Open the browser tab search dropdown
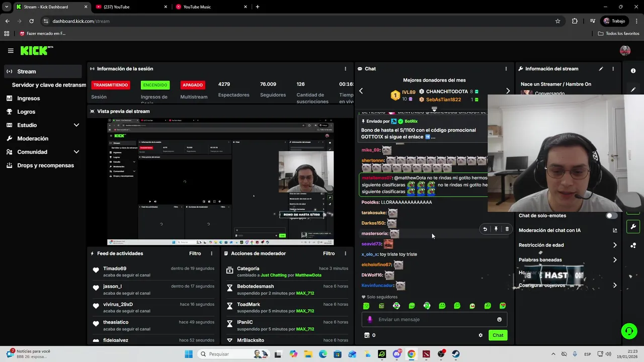Image resolution: width=644 pixels, height=362 pixels. point(7,7)
